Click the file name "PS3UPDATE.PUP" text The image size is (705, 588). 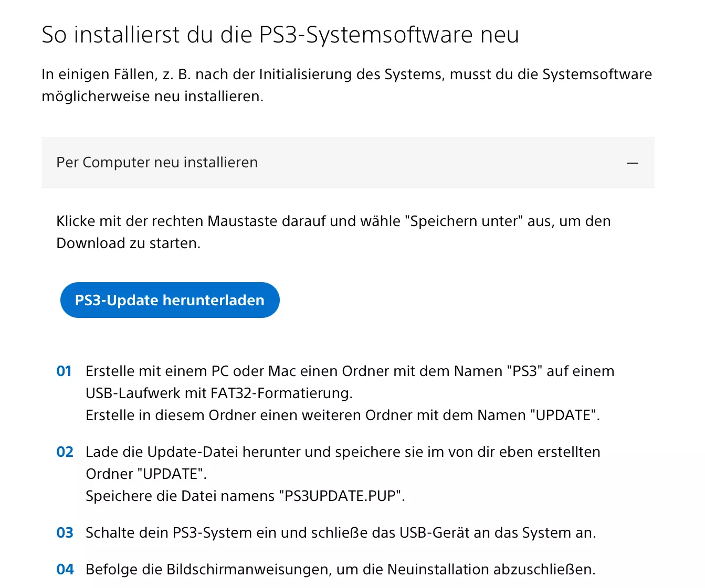click(x=342, y=496)
